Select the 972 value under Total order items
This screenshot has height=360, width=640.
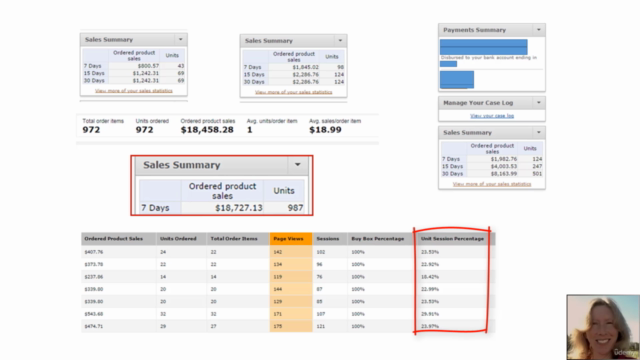[91, 130]
